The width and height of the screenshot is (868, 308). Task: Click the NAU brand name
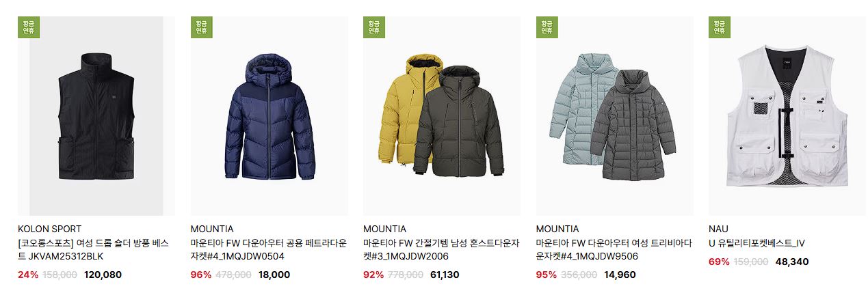tap(718, 229)
